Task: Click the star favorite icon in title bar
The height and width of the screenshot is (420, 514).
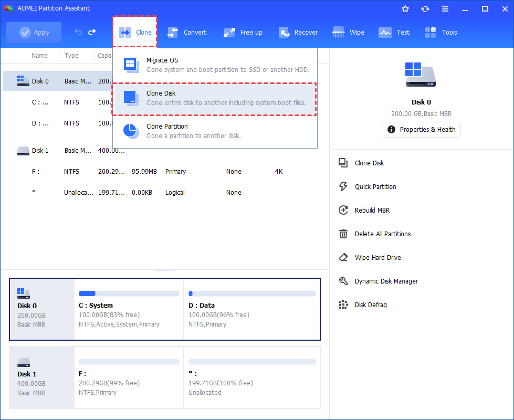Action: pos(405,8)
